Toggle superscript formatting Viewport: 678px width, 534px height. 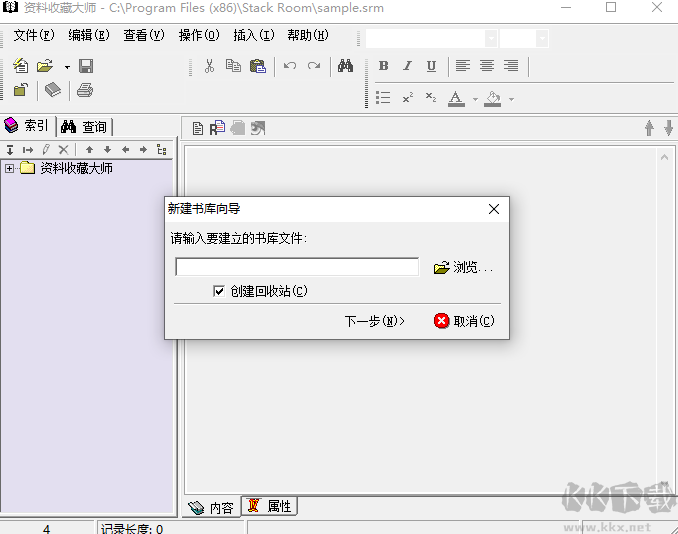407,98
